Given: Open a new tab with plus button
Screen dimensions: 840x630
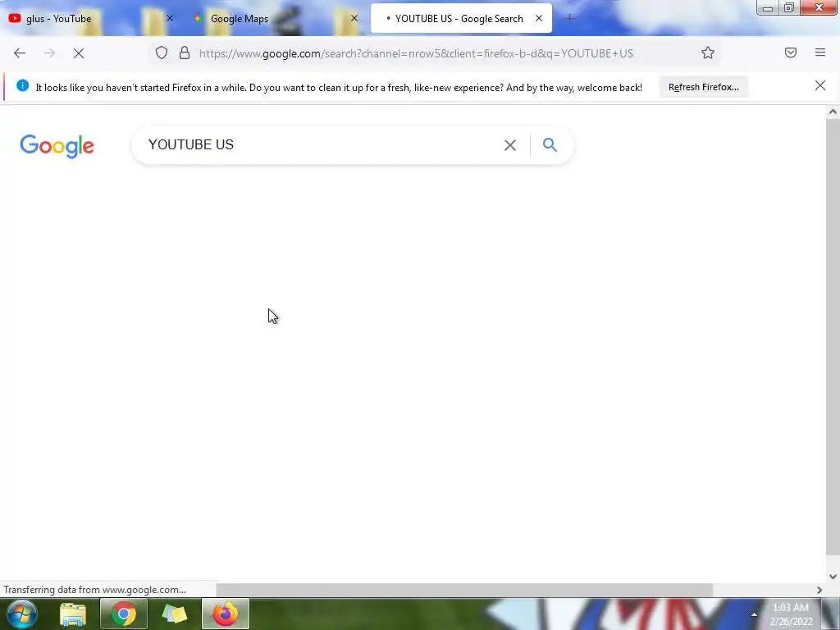Looking at the screenshot, I should coord(569,19).
